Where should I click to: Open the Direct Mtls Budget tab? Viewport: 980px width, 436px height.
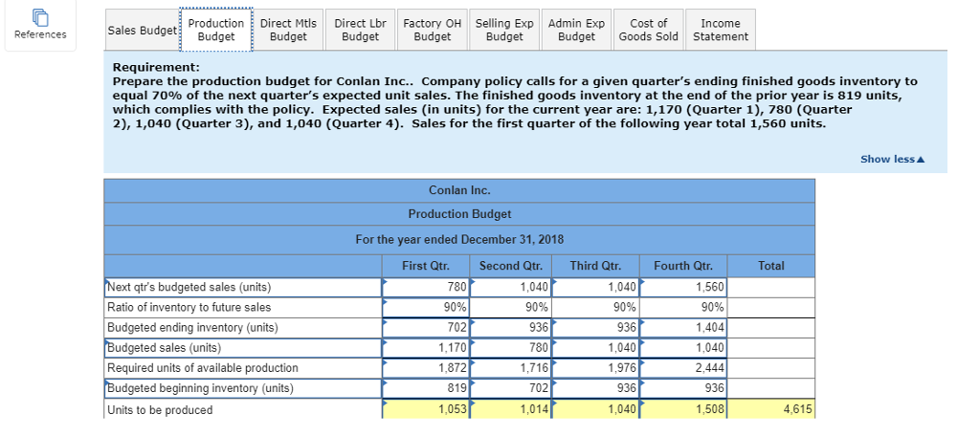click(x=288, y=30)
